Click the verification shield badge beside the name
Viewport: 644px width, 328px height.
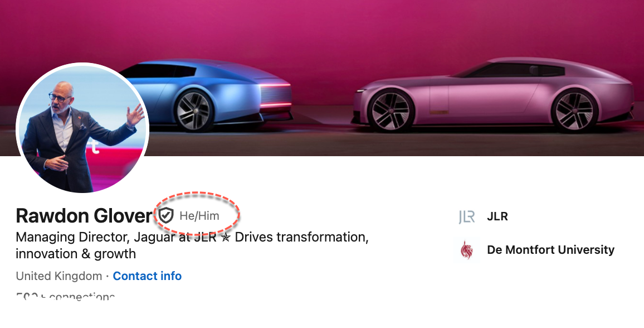pos(167,215)
